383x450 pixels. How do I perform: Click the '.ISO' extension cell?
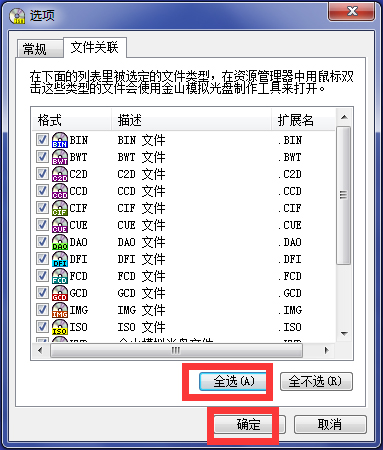[290, 327]
